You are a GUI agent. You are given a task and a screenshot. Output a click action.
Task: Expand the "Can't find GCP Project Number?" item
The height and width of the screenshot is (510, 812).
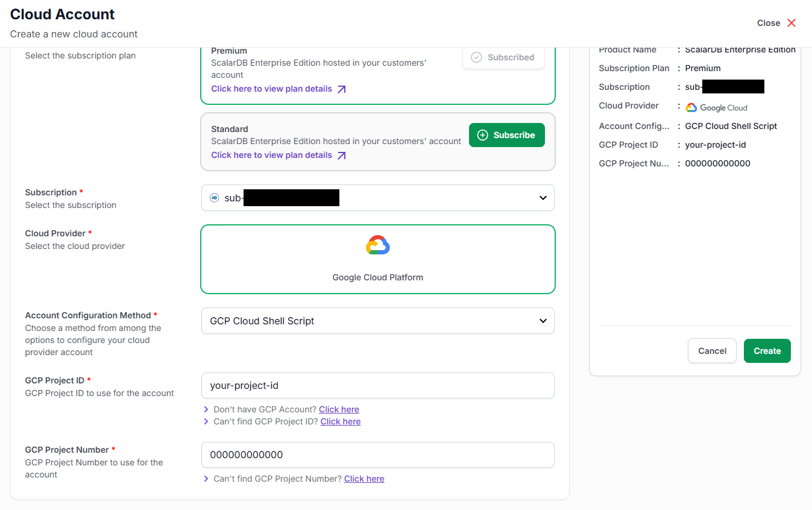(x=205, y=479)
